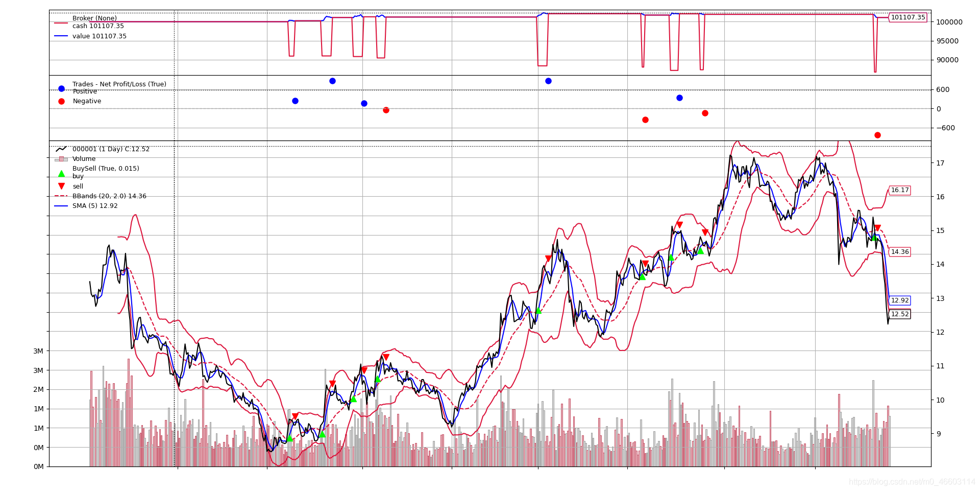Click the 9 price axis tick label

[938, 434]
